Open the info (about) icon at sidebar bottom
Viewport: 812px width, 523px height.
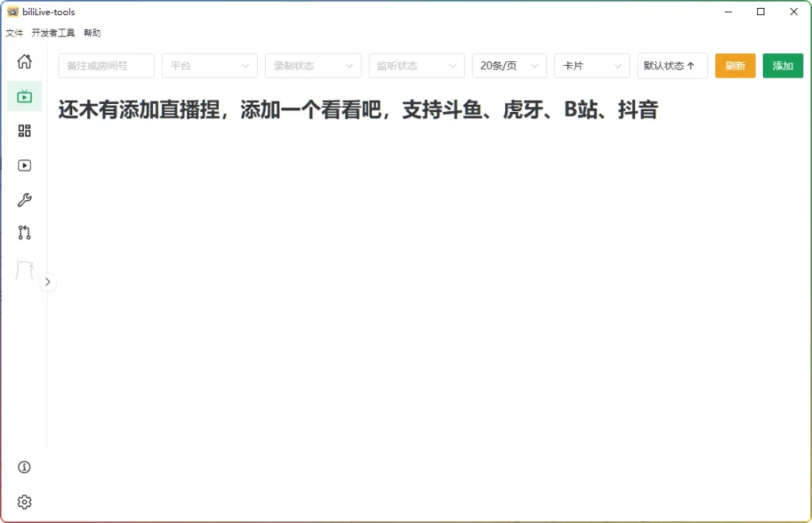pos(25,467)
